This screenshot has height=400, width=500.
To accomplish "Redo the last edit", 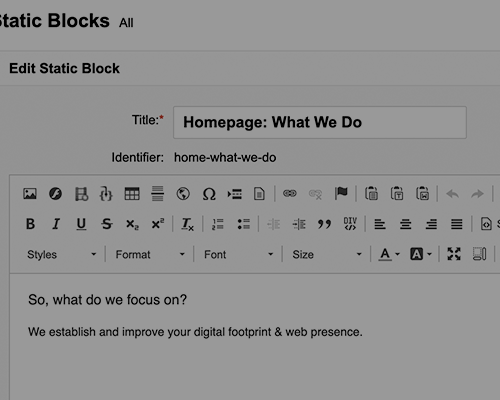I will 477,194.
